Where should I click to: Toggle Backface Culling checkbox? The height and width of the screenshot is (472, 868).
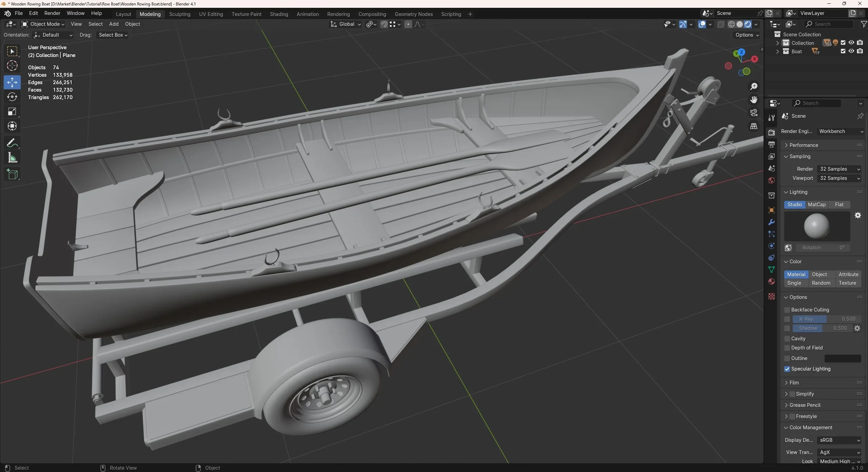pos(787,309)
